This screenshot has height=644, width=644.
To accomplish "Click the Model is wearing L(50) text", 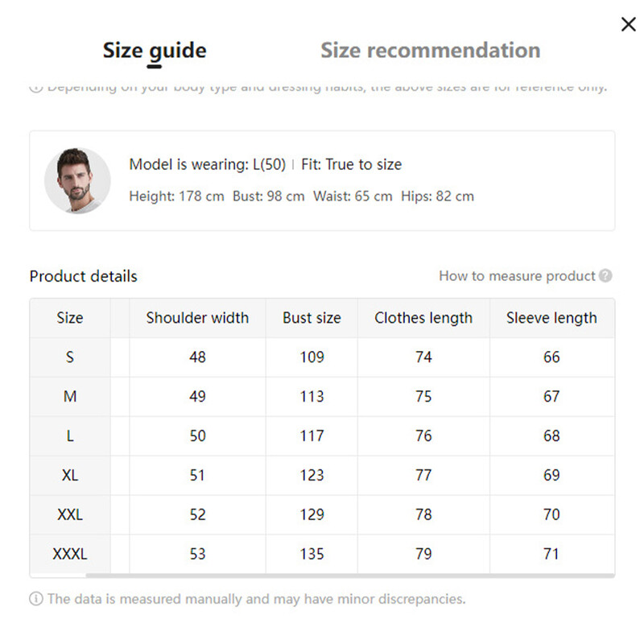I will click(207, 164).
